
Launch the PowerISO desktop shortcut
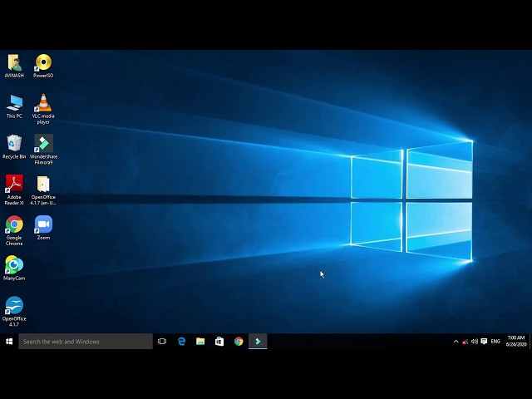[x=43, y=66]
